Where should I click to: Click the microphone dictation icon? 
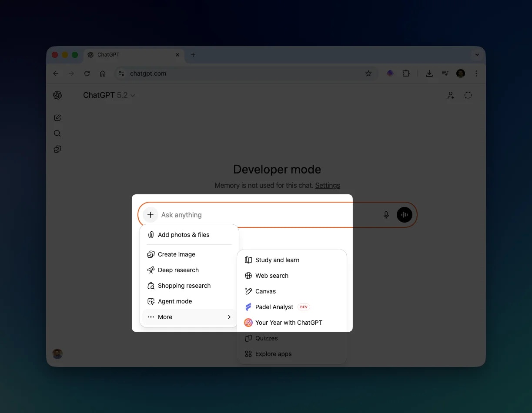click(x=386, y=215)
